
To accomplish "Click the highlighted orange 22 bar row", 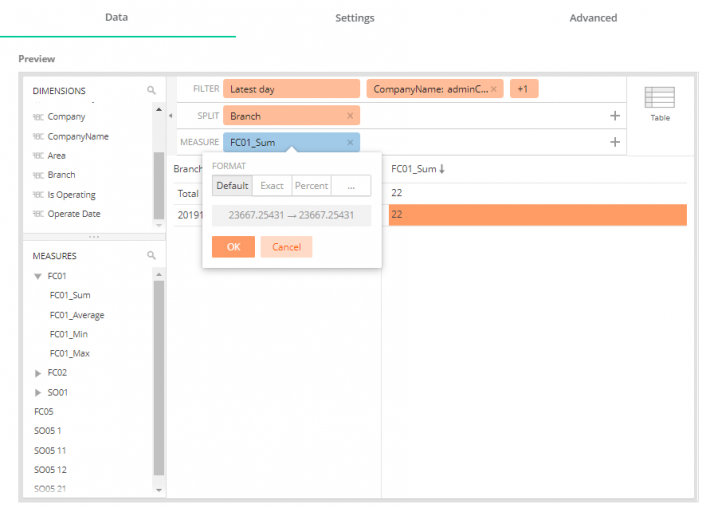I will pyautogui.click(x=537, y=215).
